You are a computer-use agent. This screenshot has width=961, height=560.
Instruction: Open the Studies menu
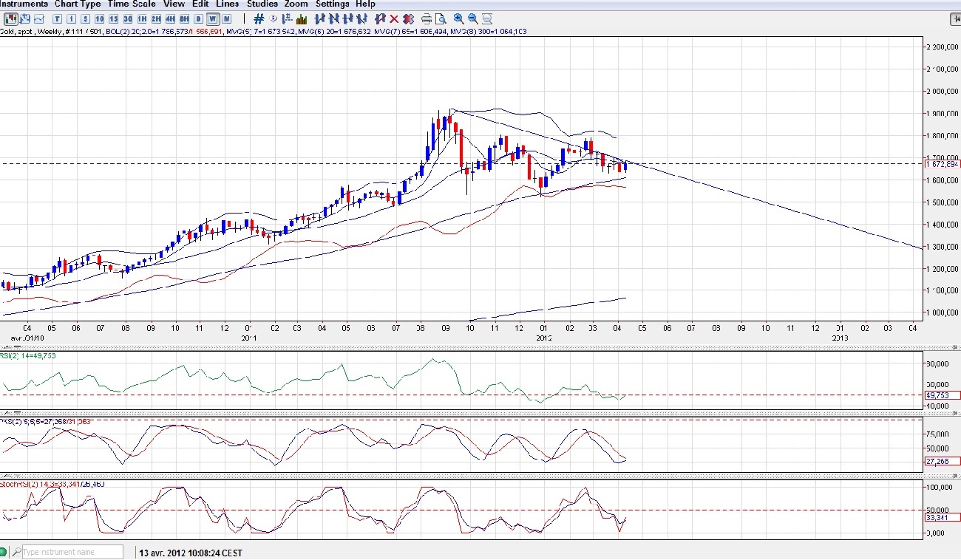tap(262, 4)
